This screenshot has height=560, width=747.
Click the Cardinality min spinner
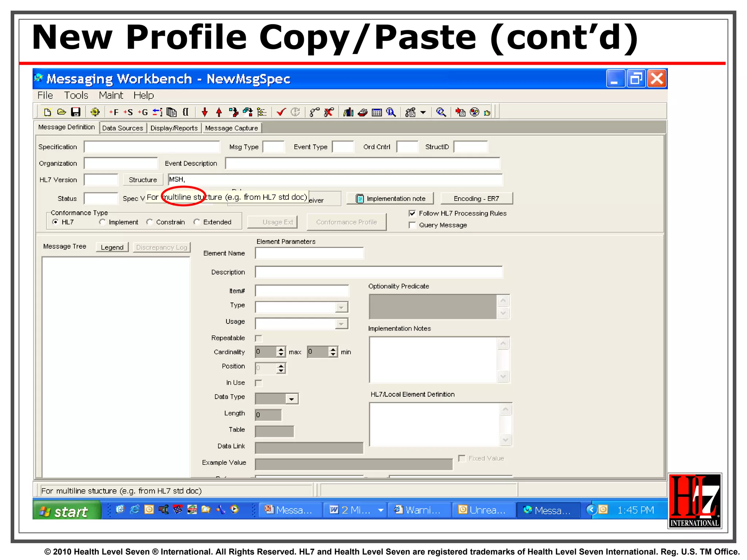tap(333, 352)
